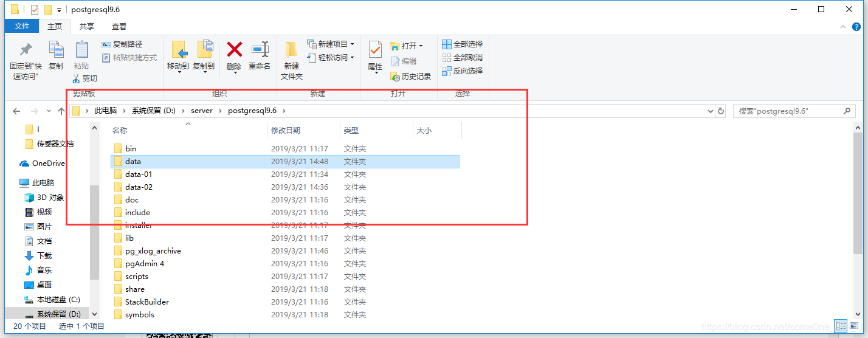Select the share folder
This screenshot has height=338, width=868.
pyautogui.click(x=284, y=289)
